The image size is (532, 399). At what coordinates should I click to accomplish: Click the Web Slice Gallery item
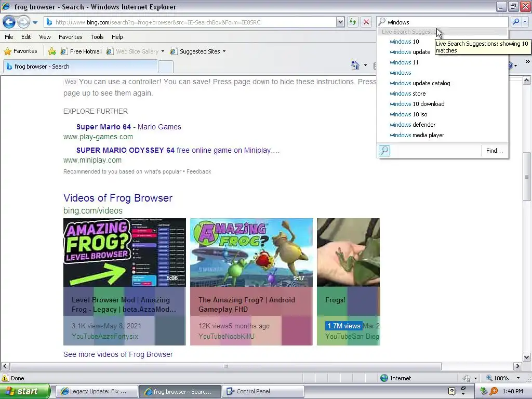pos(132,51)
